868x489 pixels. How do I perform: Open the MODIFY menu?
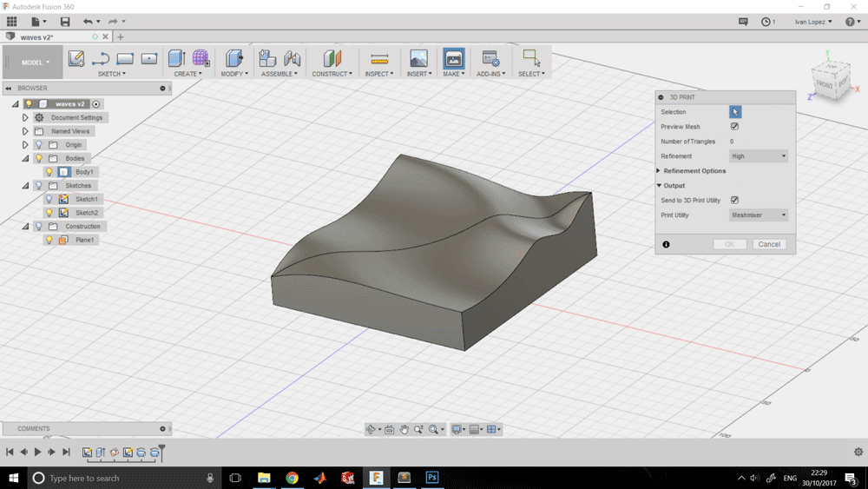coord(234,74)
